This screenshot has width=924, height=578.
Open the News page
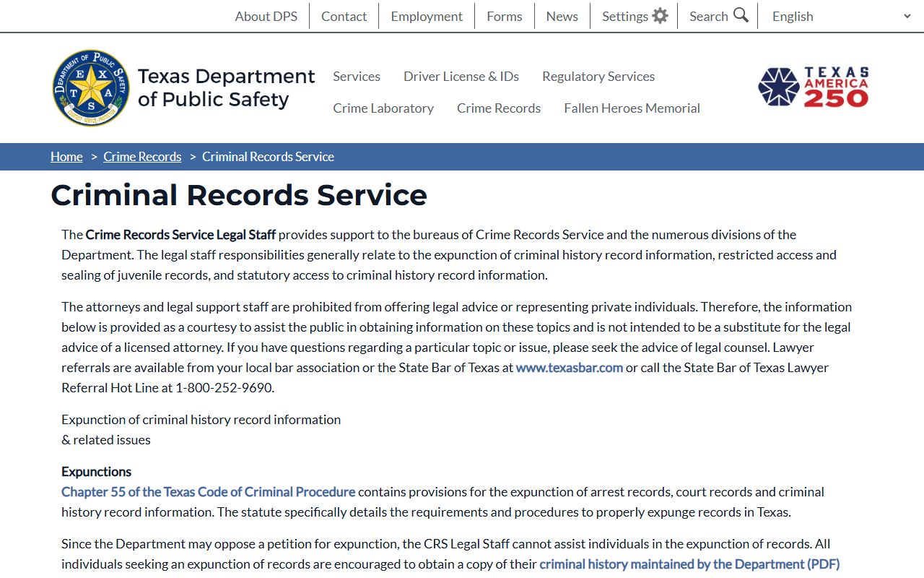tap(562, 16)
